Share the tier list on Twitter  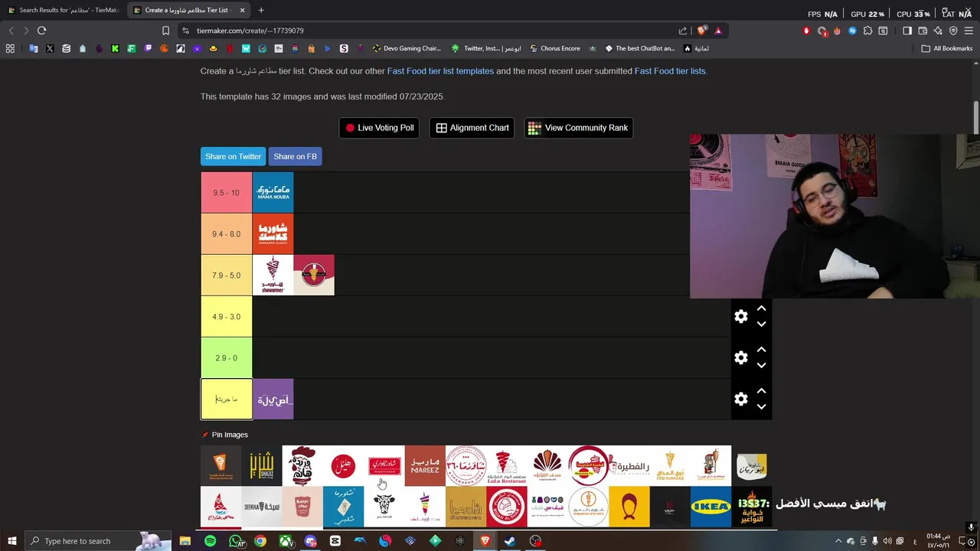pos(233,156)
